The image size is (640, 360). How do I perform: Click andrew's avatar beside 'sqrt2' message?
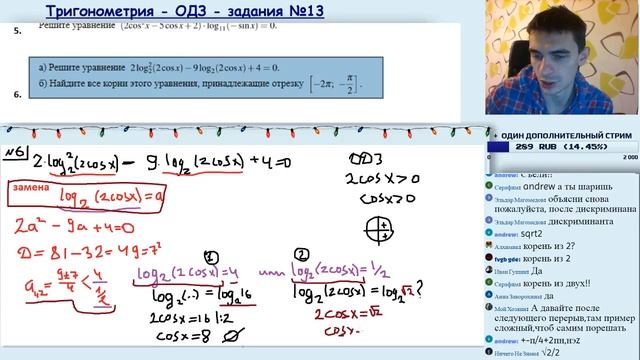point(489,233)
